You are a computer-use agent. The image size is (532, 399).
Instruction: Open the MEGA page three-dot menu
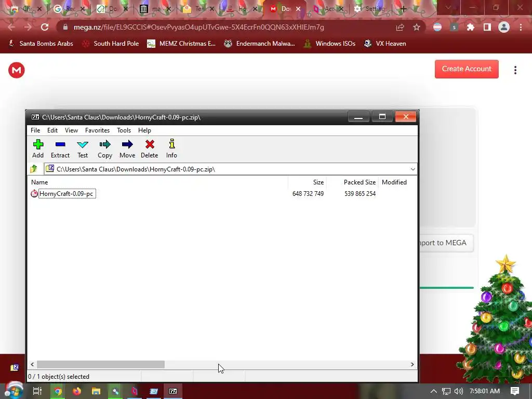click(515, 70)
